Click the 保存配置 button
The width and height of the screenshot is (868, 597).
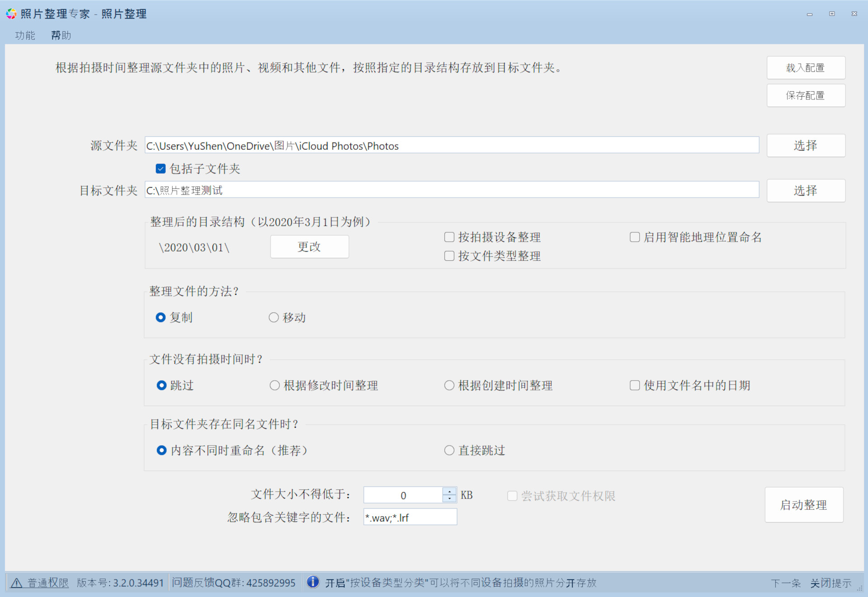806,95
